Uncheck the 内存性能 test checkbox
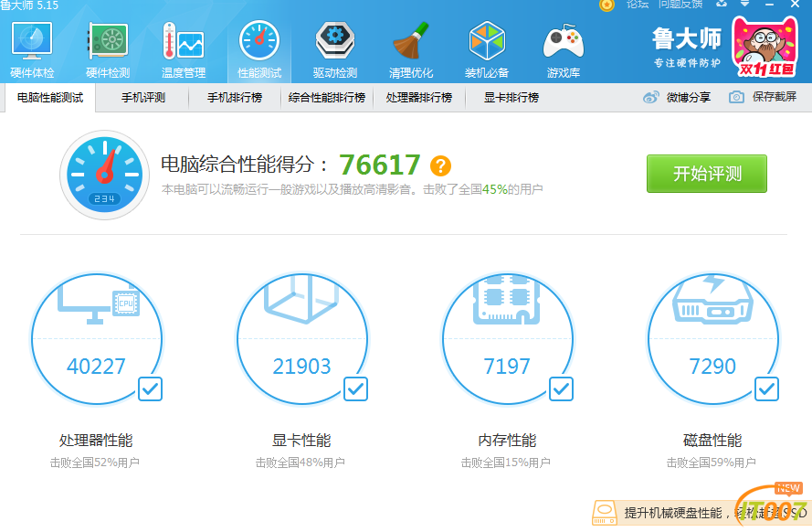The height and width of the screenshot is (532, 812). pos(562,389)
